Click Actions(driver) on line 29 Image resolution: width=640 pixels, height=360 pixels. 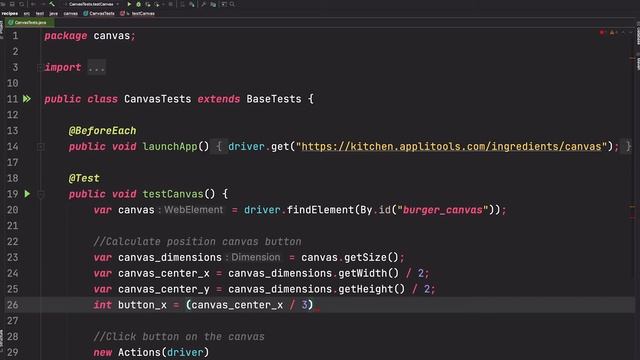163,352
